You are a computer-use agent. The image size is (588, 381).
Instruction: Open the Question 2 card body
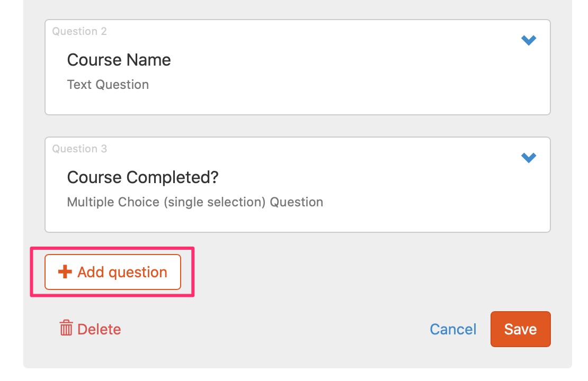click(x=298, y=67)
